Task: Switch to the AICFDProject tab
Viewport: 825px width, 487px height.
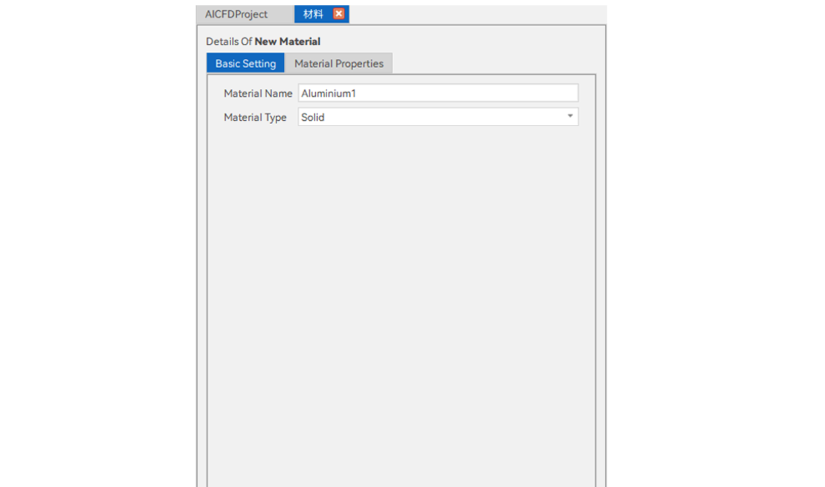Action: point(236,14)
